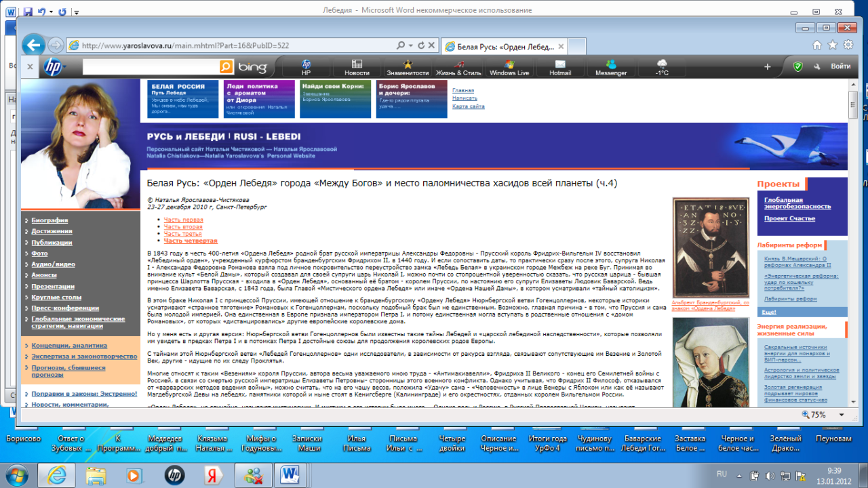Image resolution: width=868 pixels, height=488 pixels.
Task: Open Аудио/видео sidebar link
Action: (x=53, y=264)
